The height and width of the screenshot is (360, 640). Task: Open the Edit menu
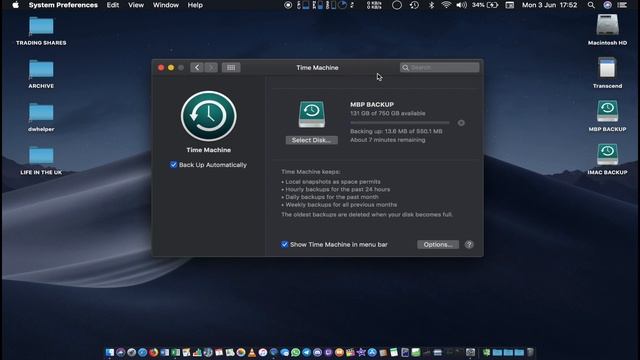coord(113,5)
